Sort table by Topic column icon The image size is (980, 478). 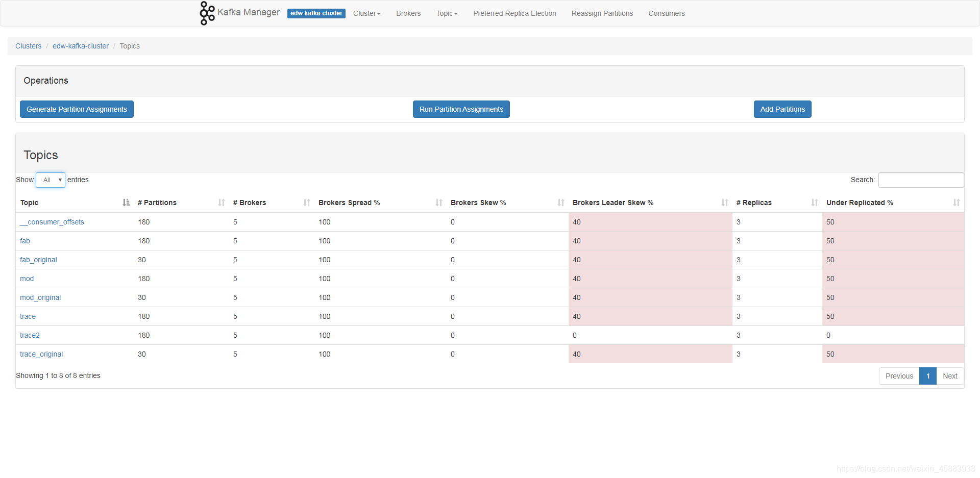[x=126, y=203]
